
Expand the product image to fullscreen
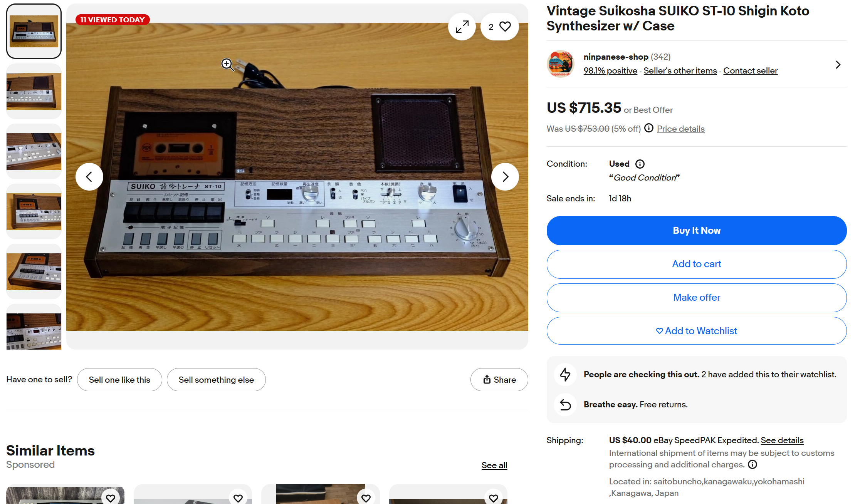coord(462,27)
